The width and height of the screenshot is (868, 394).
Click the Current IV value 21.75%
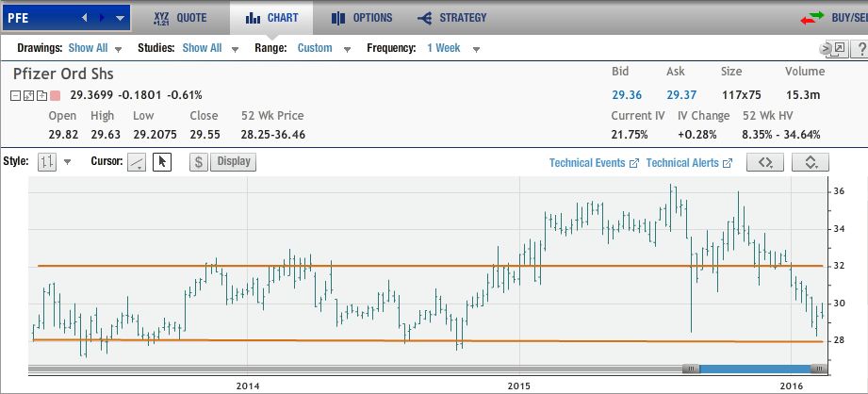[630, 135]
